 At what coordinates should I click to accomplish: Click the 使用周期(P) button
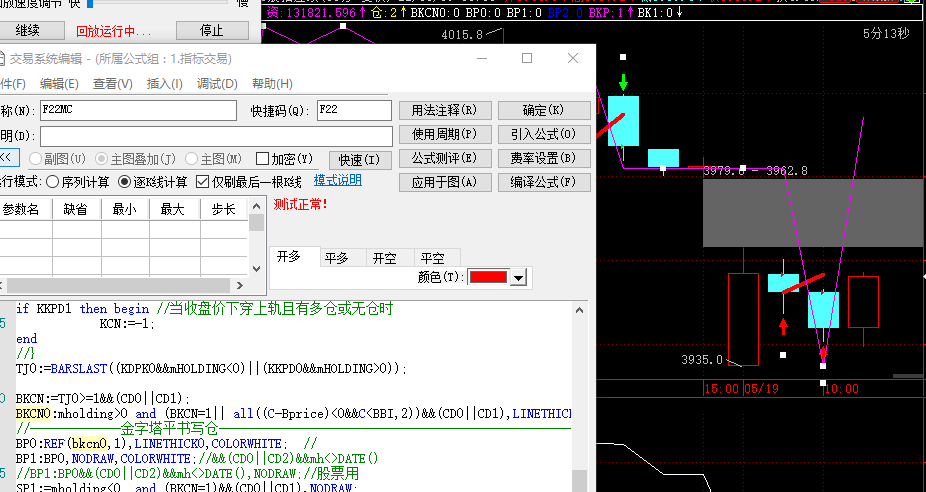click(445, 135)
